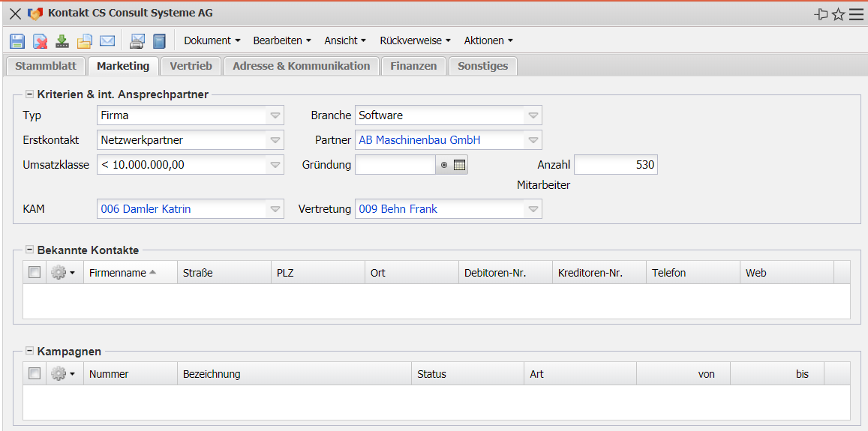Click the Anzahl Mitarbeiter input field
The height and width of the screenshot is (431, 868).
(x=615, y=165)
